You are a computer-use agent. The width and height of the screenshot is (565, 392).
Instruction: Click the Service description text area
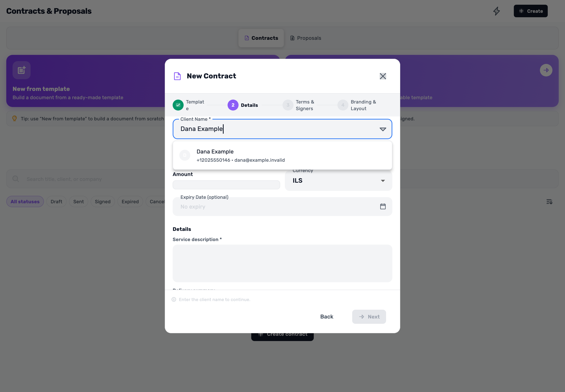click(282, 263)
